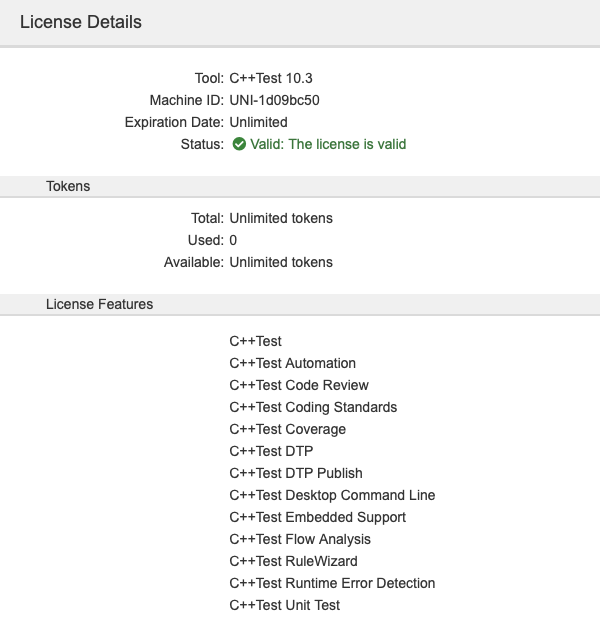Click C++Test Desktop Command Line feature

pos(332,496)
